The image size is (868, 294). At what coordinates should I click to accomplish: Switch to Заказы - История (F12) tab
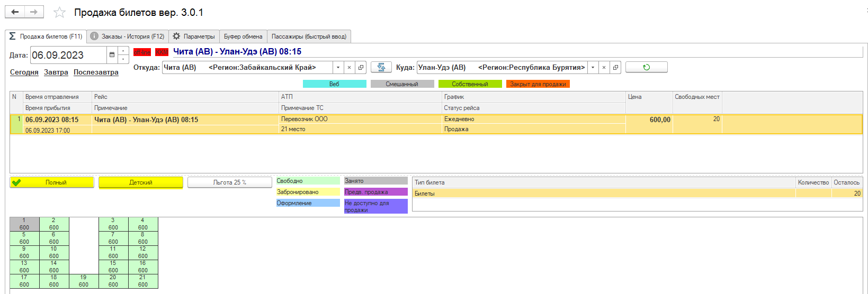(128, 36)
